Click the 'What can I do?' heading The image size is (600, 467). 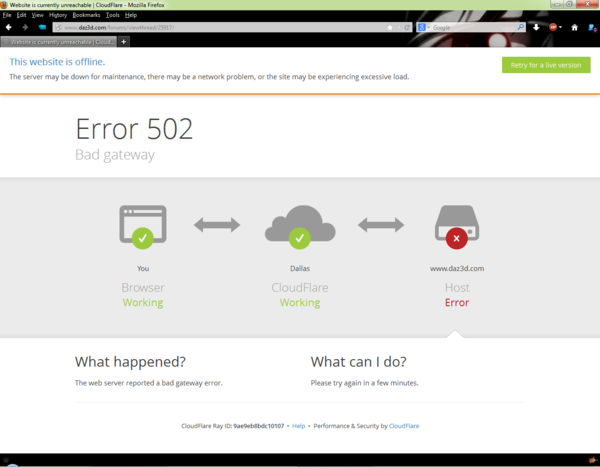coord(359,362)
